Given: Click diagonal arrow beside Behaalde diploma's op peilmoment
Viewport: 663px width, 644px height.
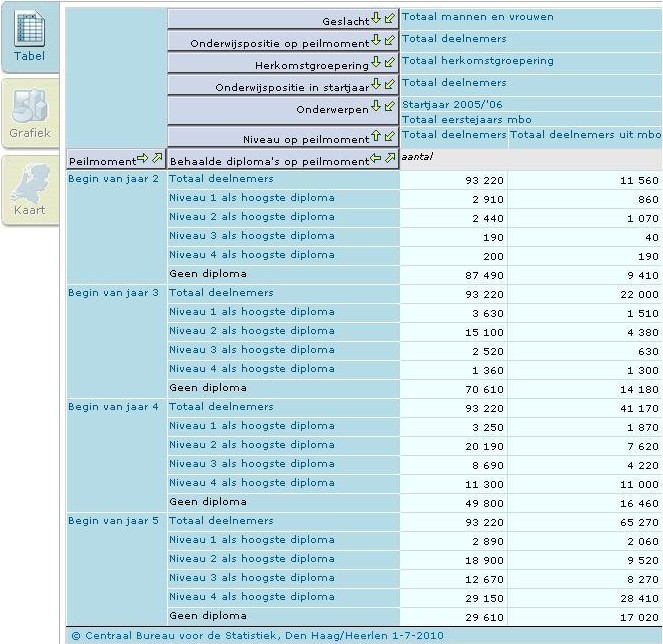Looking at the screenshot, I should tap(389, 160).
